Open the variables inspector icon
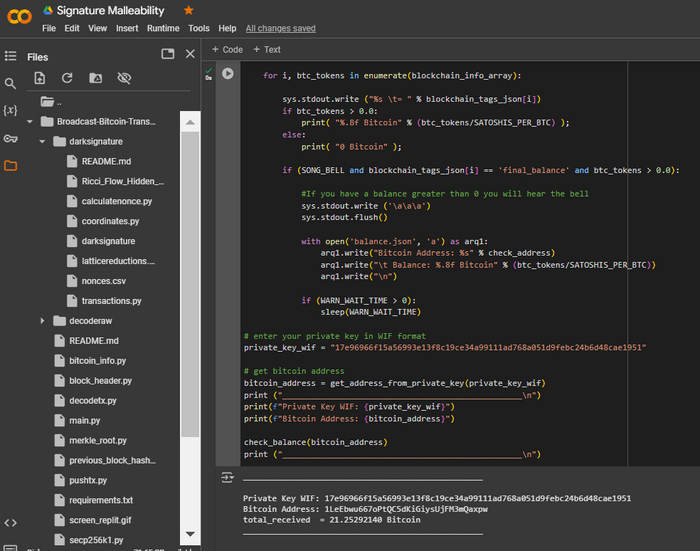 10,109
